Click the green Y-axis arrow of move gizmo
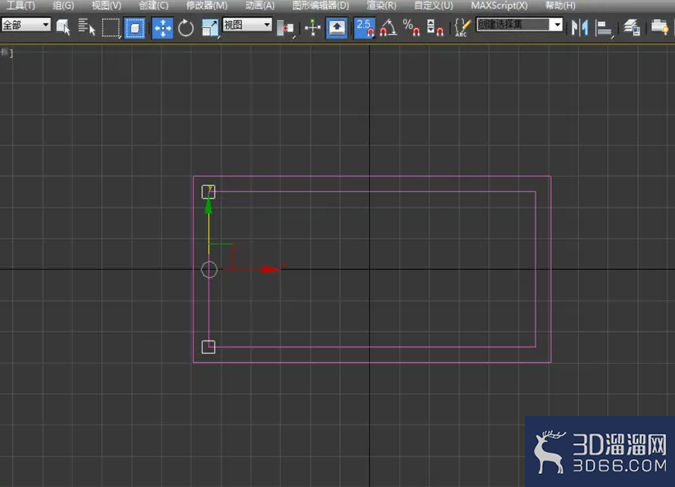 209,207
